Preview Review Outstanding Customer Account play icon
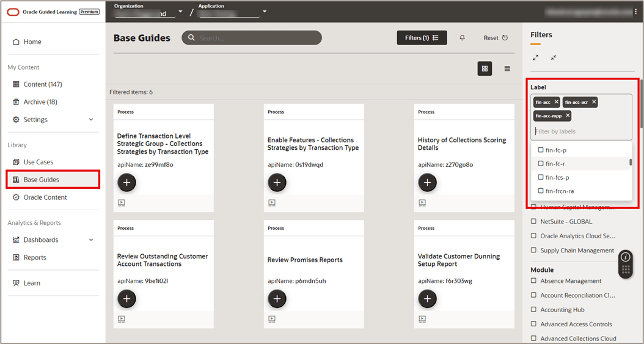The height and width of the screenshot is (344, 644). 122,318
